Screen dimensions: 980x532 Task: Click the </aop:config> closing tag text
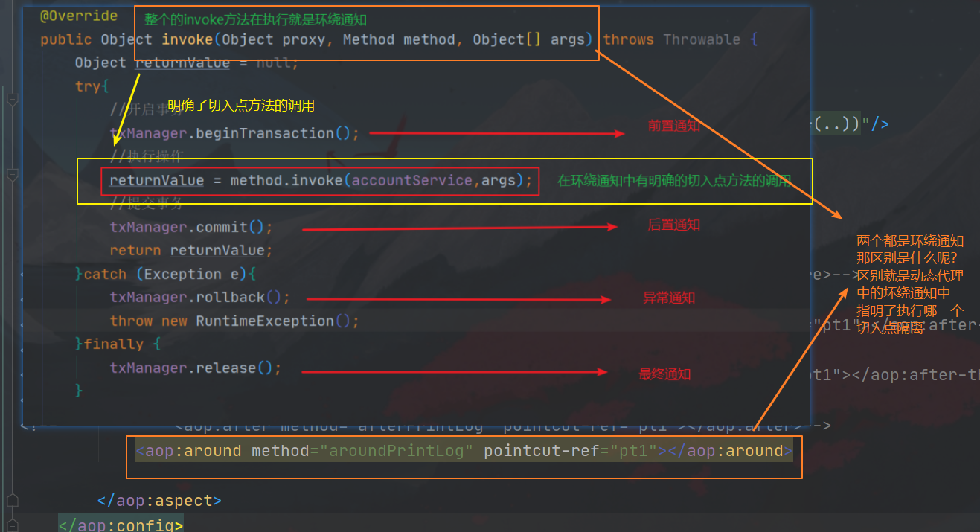(121, 525)
